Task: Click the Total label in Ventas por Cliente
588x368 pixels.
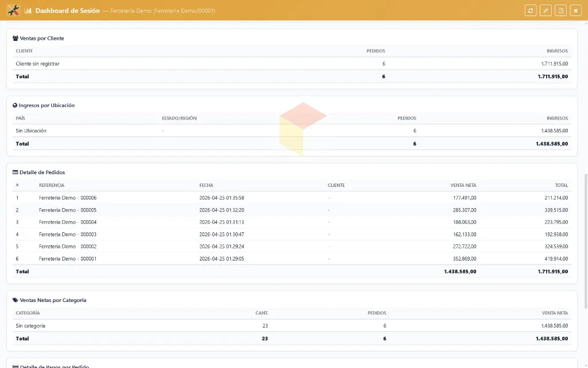Action: pos(22,76)
